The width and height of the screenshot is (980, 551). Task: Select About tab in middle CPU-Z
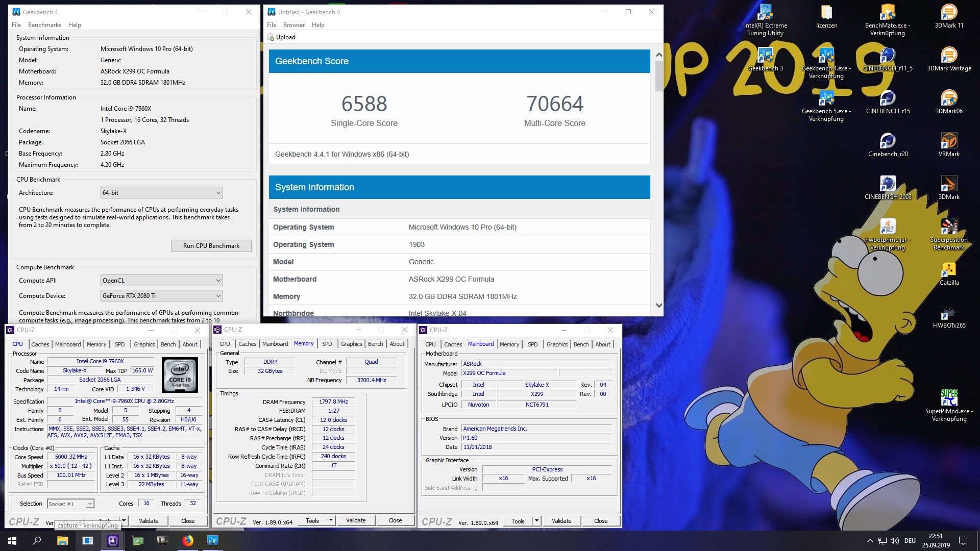397,344
